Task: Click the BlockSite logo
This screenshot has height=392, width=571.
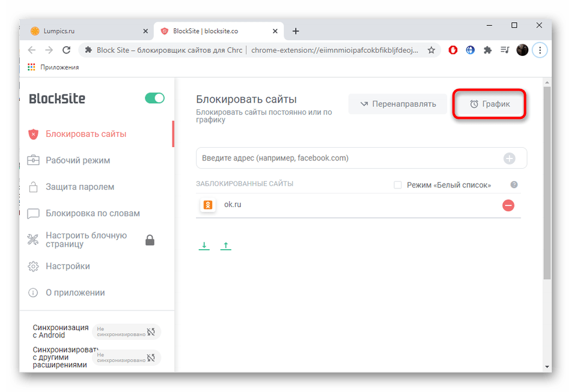Action: (x=57, y=98)
